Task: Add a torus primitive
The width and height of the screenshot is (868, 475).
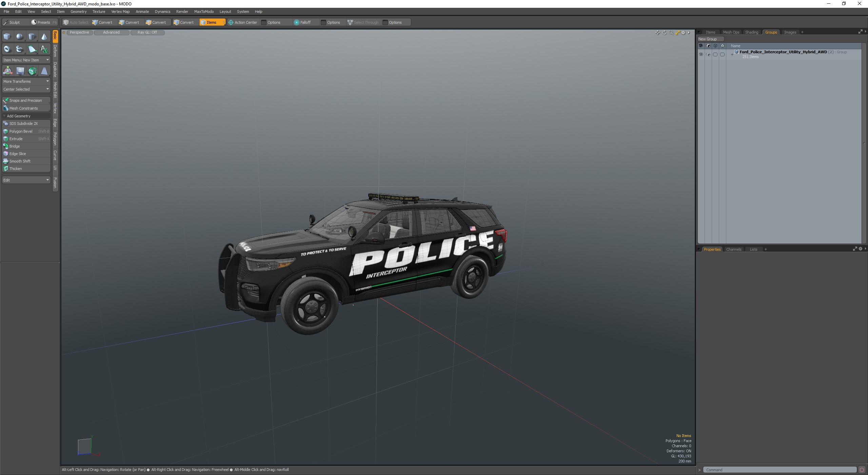Action: pyautogui.click(x=7, y=49)
